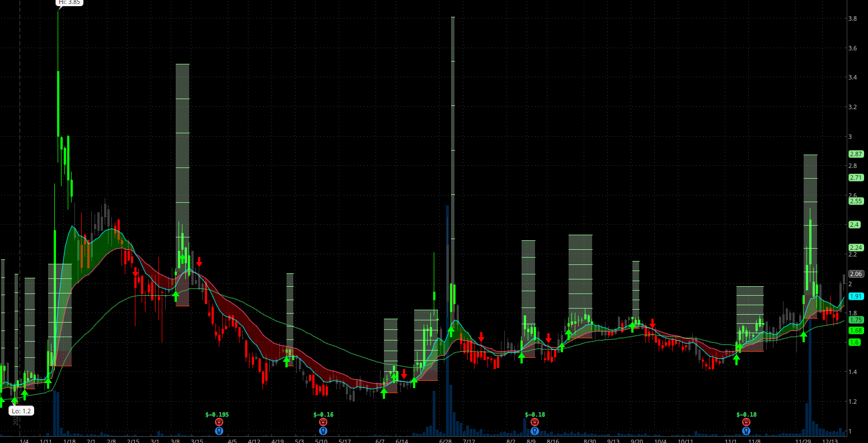Click the 1.75 price level bubble

click(856, 320)
